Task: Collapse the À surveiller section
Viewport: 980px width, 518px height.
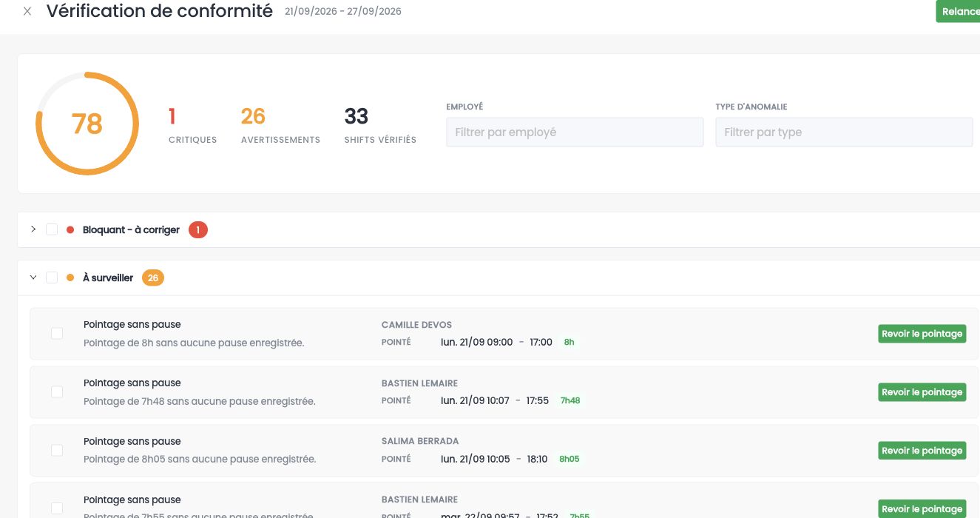Action: 33,277
